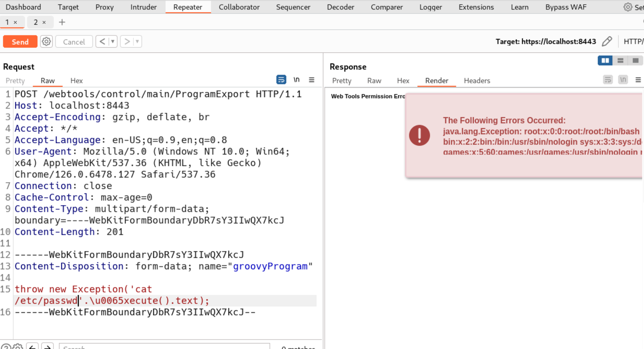Switch request view to Hex tab
Screen dimensions: 644x349
(76, 81)
